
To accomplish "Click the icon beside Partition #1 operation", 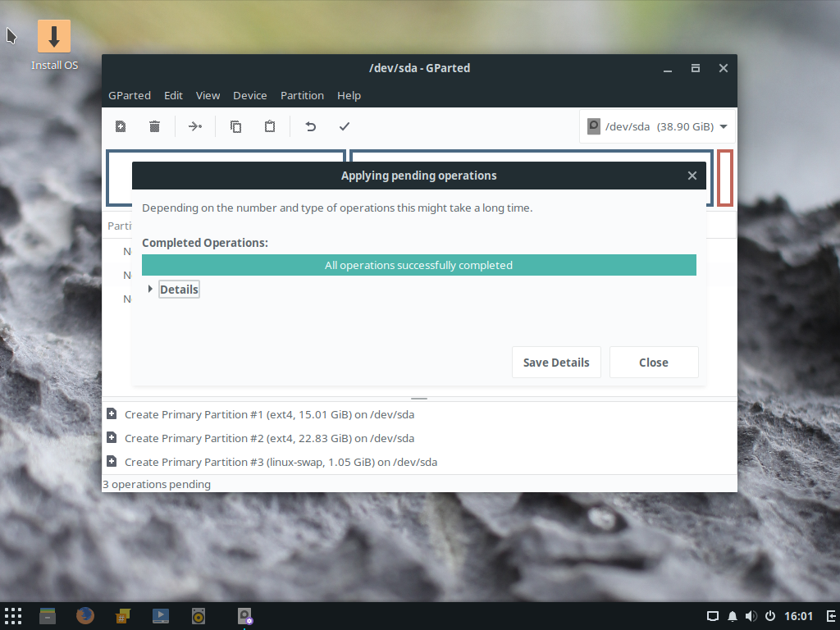I will [112, 413].
